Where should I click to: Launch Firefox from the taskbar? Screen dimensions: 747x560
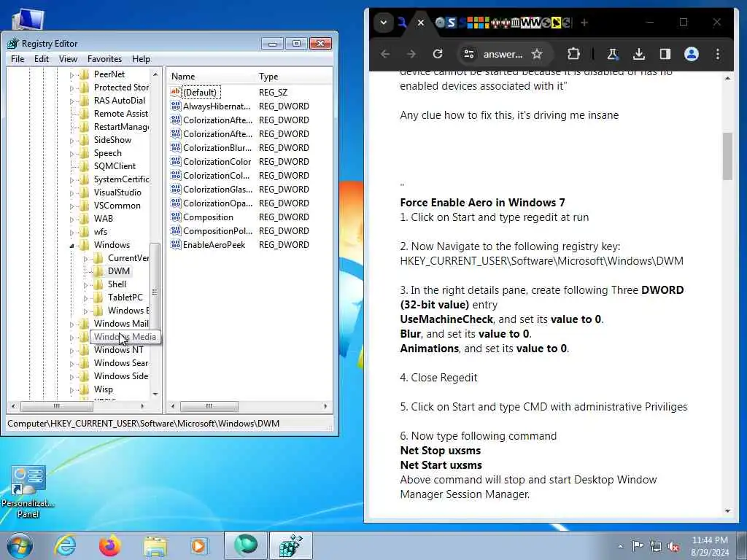(x=110, y=545)
